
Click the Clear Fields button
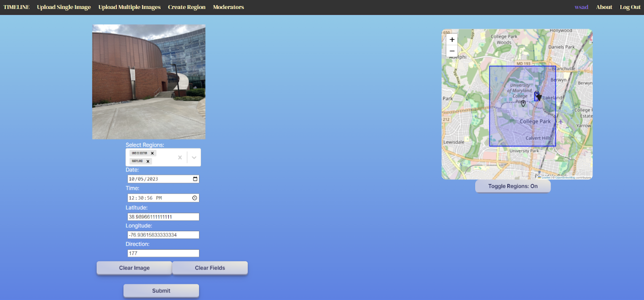point(210,268)
